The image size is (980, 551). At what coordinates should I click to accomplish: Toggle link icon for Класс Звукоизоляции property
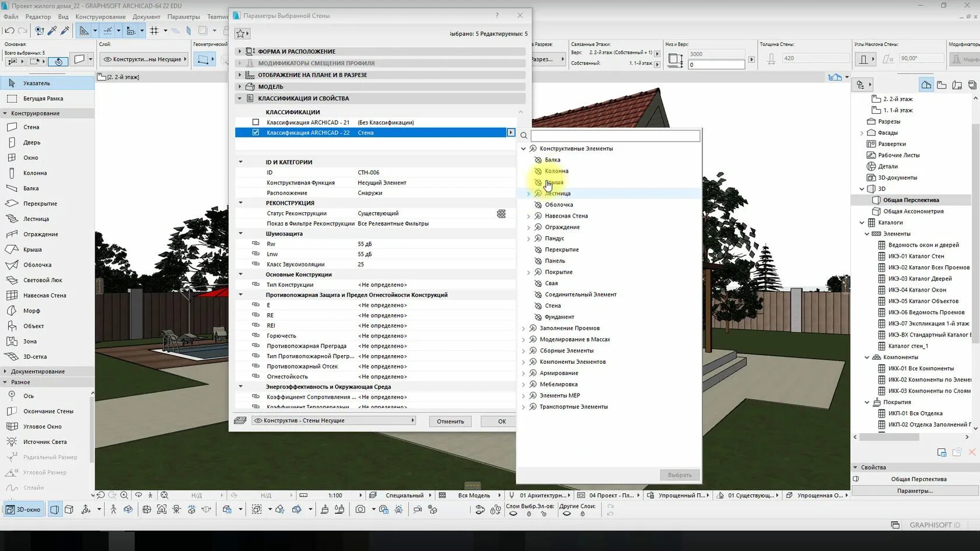(x=256, y=264)
